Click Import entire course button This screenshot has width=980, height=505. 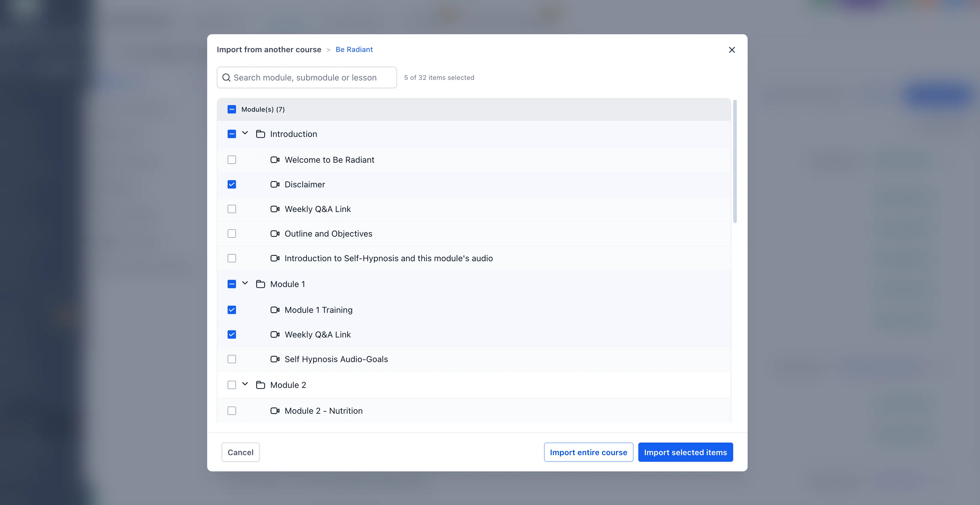588,452
